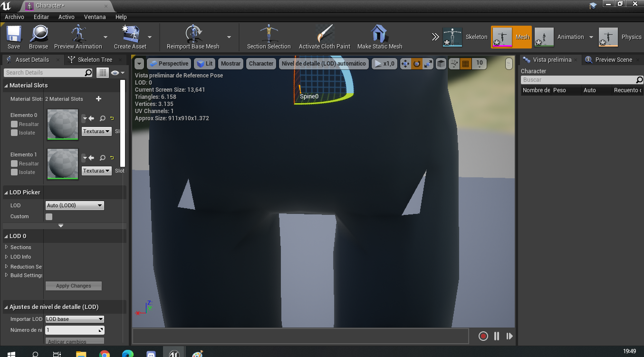
Task: Browse to Elemento 0 material with magnifier
Action: pyautogui.click(x=102, y=118)
